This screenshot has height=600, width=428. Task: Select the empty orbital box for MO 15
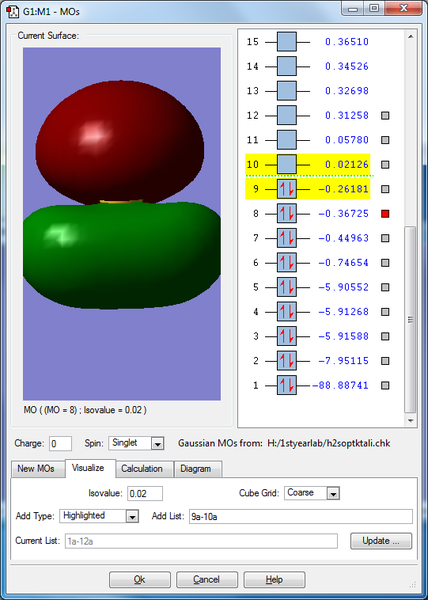(286, 42)
